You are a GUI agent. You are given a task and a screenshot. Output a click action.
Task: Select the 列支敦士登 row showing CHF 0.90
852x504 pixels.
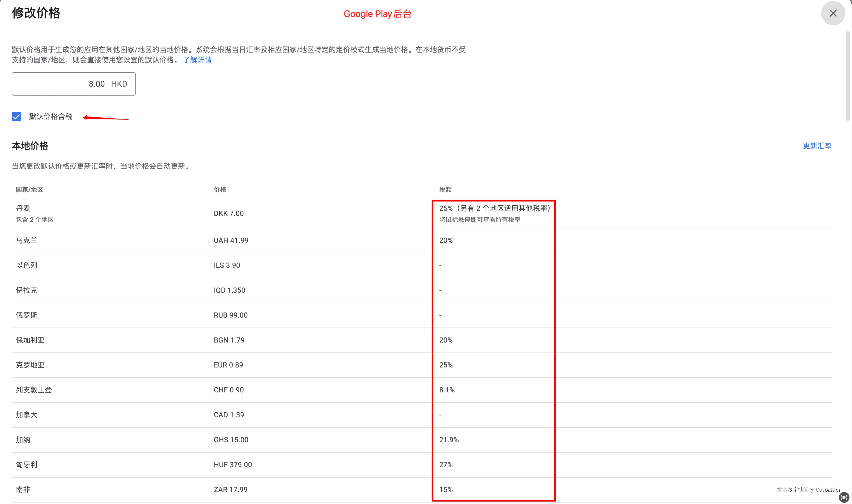click(x=34, y=390)
